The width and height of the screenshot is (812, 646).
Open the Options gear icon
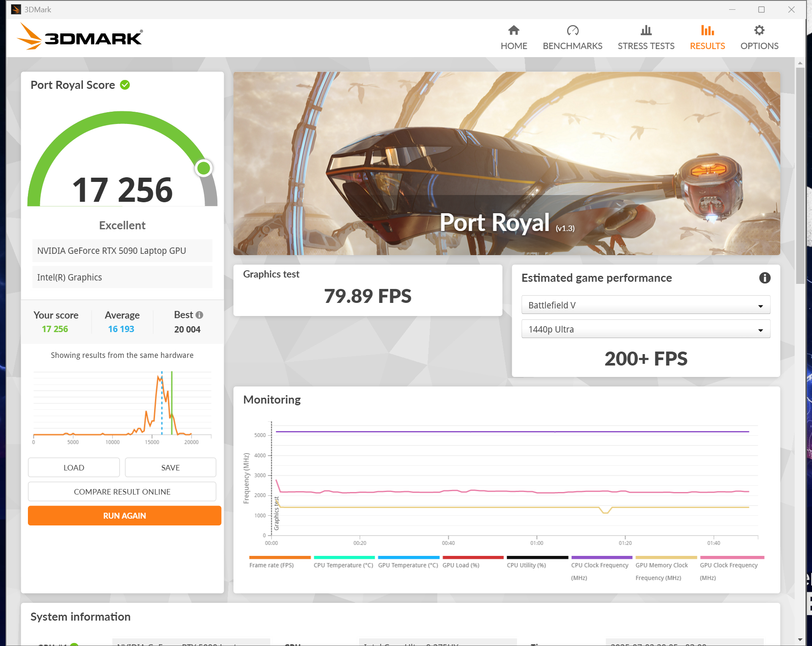tap(759, 30)
